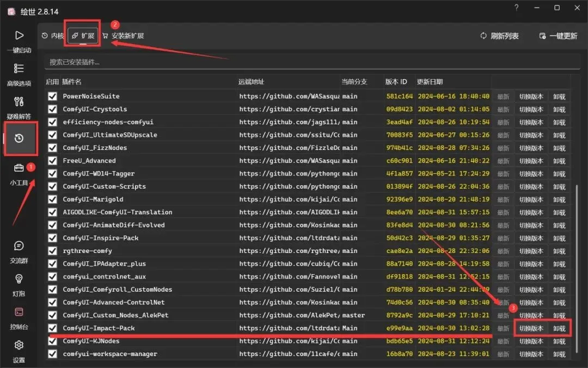Toggle comfyui-workspace-manager checkbox
Viewport: 588px width, 368px height.
pos(52,354)
